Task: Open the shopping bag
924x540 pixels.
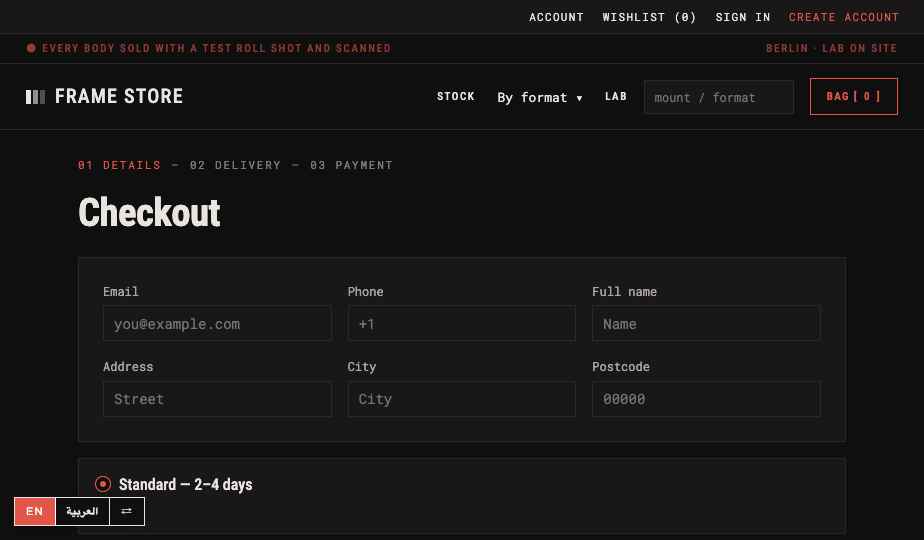Action: (853, 96)
